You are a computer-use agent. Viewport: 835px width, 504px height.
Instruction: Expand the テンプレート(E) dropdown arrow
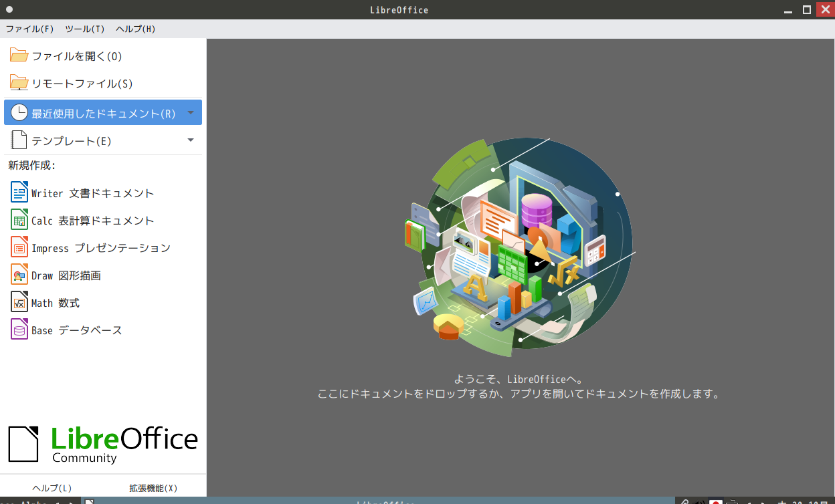(191, 140)
